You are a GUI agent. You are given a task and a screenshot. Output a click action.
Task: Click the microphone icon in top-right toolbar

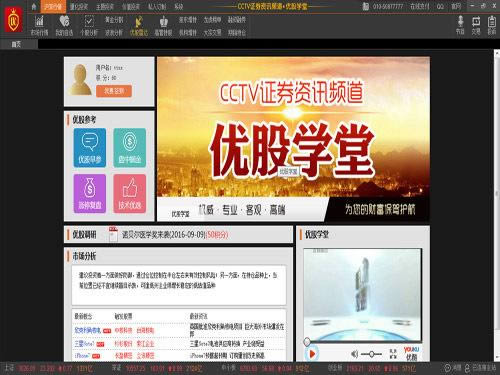coord(460,21)
